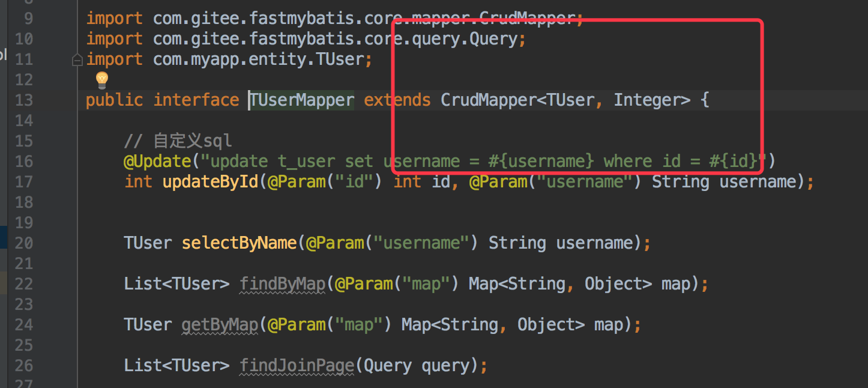
Task: Click line number 20 in the gutter
Action: [24, 243]
